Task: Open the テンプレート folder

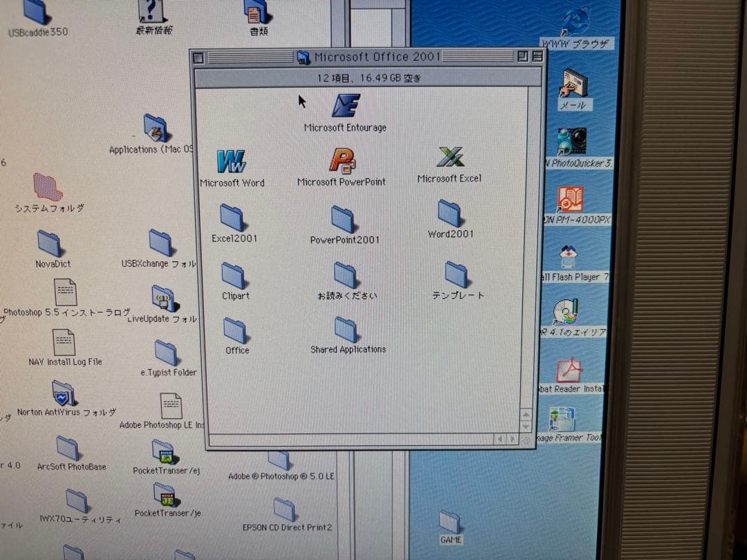Action: 456,274
